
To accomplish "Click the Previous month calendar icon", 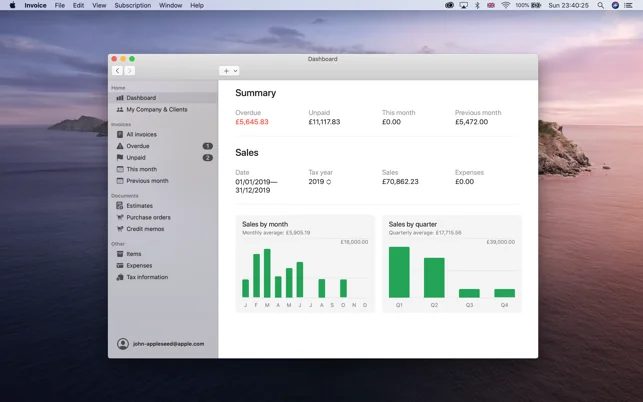I will click(120, 180).
